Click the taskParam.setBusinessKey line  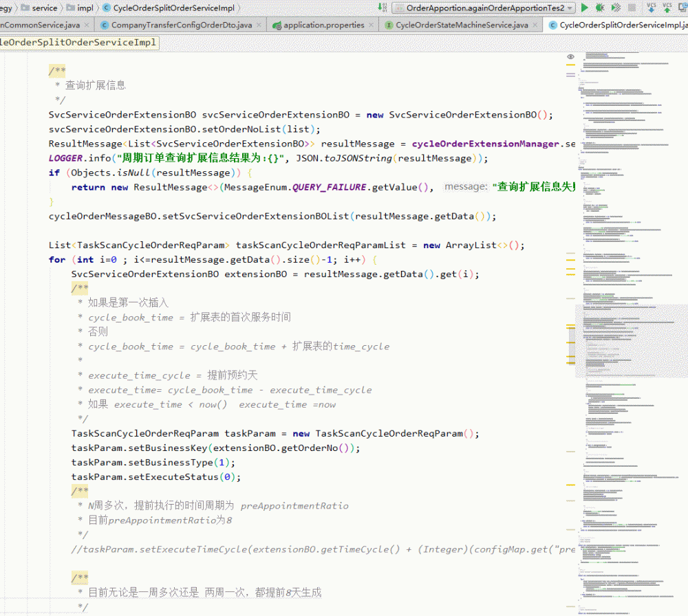click(215, 448)
